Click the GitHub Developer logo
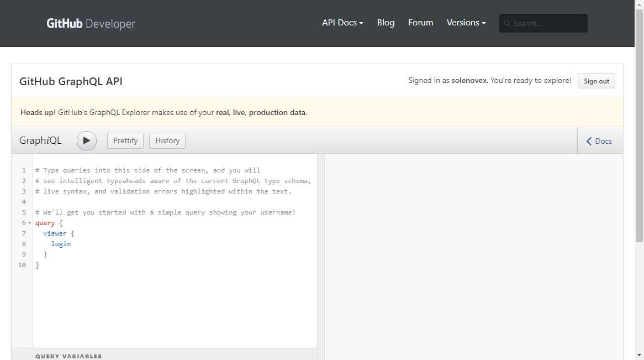 point(91,23)
